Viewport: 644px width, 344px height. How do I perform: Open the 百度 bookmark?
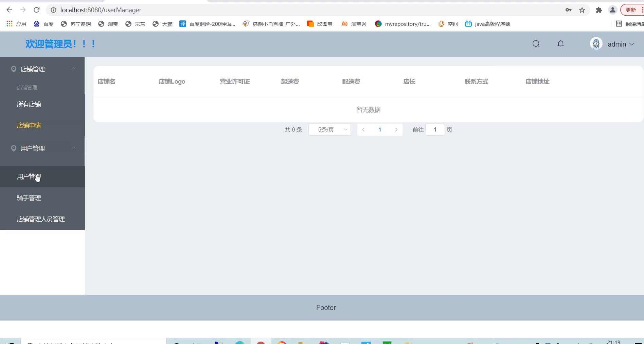(43, 24)
